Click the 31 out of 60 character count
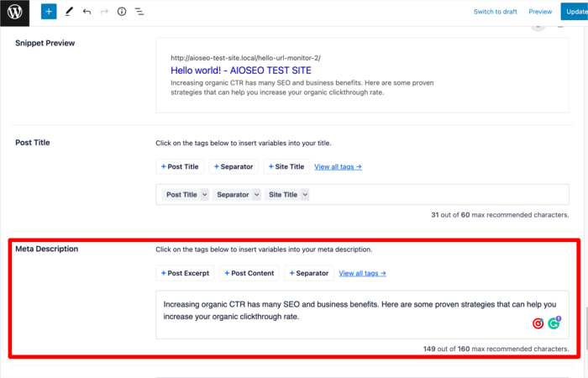This screenshot has width=588, height=378. [500, 215]
